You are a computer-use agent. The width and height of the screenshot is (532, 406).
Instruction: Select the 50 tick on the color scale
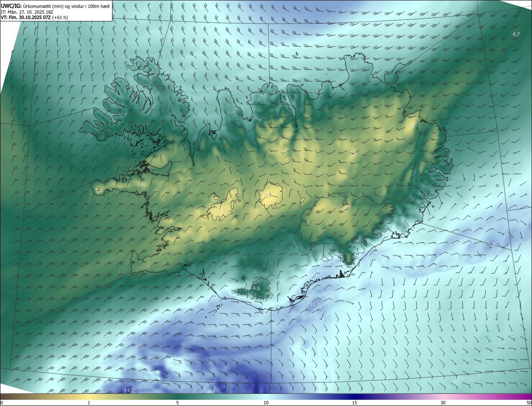(x=529, y=403)
